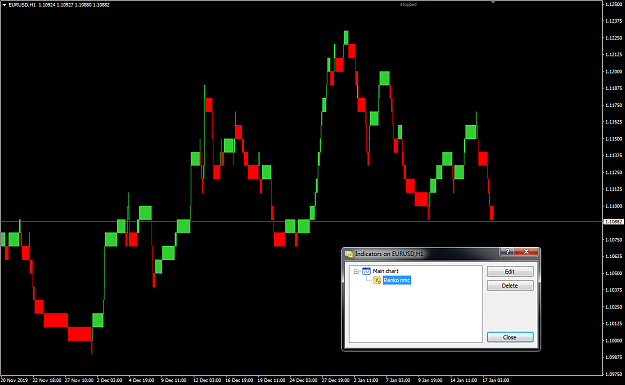Select the Main chart tree node

385,271
